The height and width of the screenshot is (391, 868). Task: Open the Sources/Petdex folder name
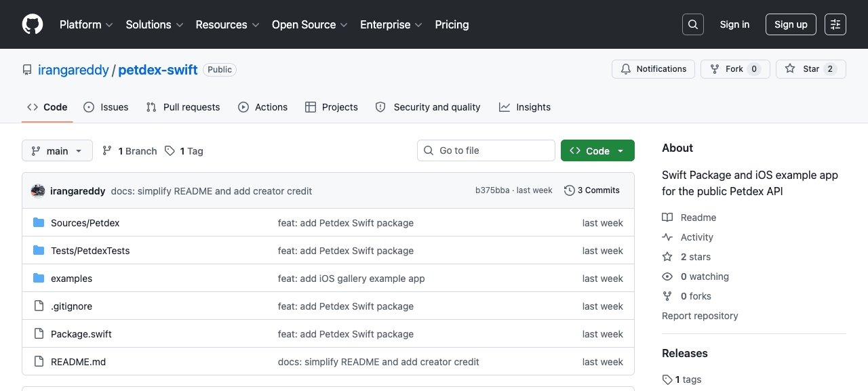point(85,223)
